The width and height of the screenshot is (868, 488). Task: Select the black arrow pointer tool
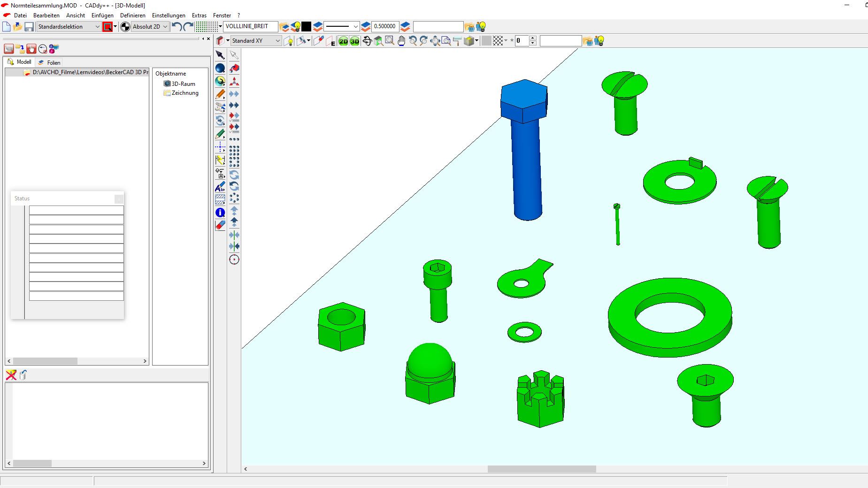220,55
